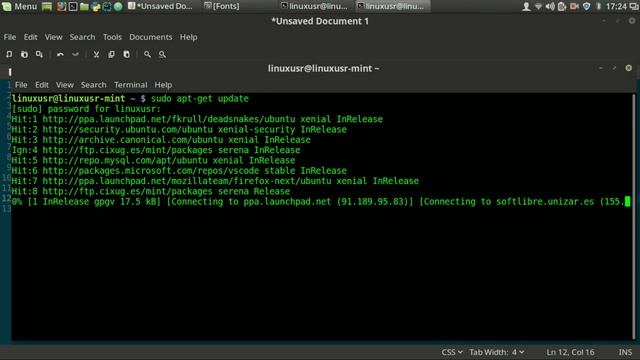Click the Hit:8 serena Release line

[x=151, y=191]
